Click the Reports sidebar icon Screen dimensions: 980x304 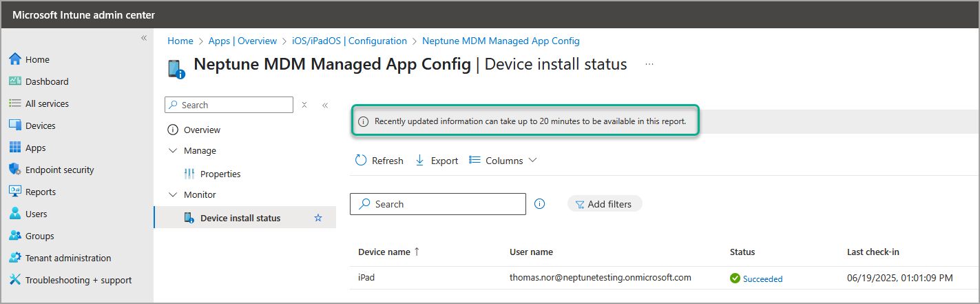pyautogui.click(x=15, y=192)
